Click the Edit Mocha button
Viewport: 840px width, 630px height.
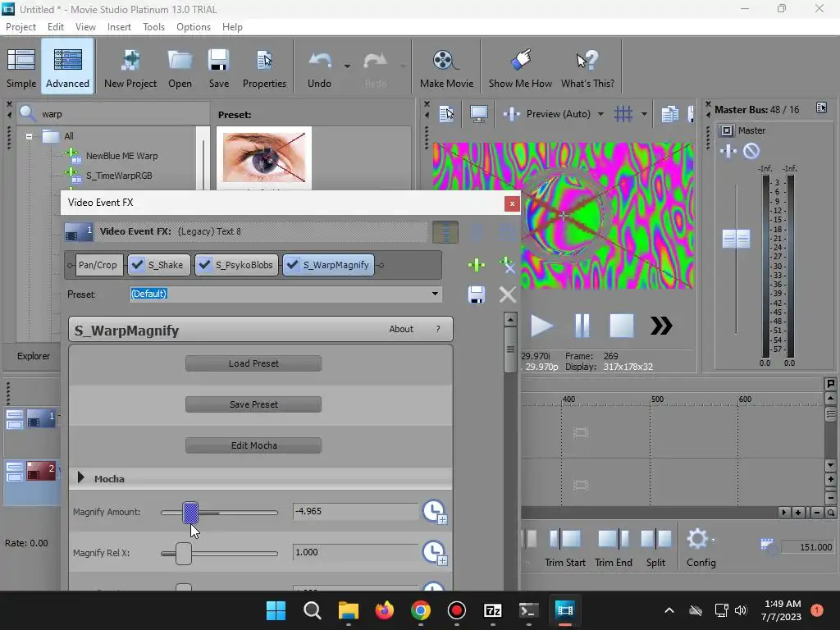(253, 445)
